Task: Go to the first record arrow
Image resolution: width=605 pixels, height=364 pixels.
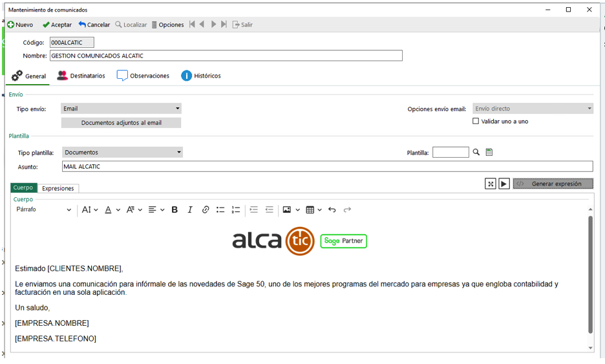Action: (x=192, y=25)
